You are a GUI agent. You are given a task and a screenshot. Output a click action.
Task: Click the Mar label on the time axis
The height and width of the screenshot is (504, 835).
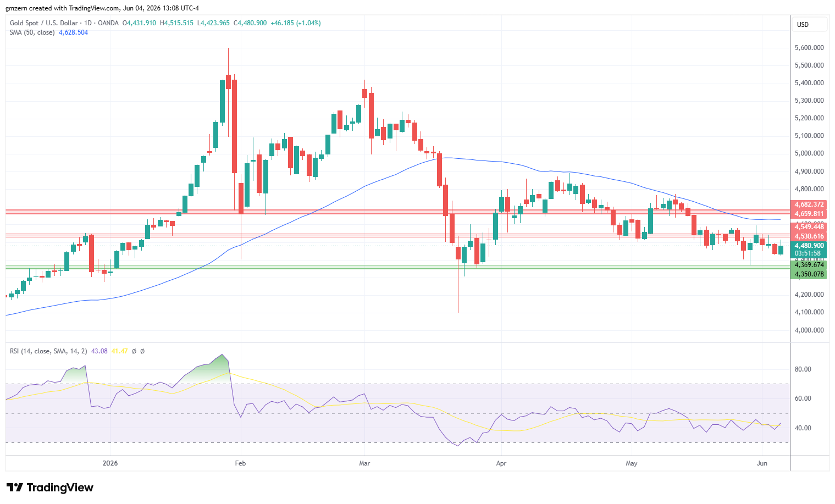pos(364,463)
